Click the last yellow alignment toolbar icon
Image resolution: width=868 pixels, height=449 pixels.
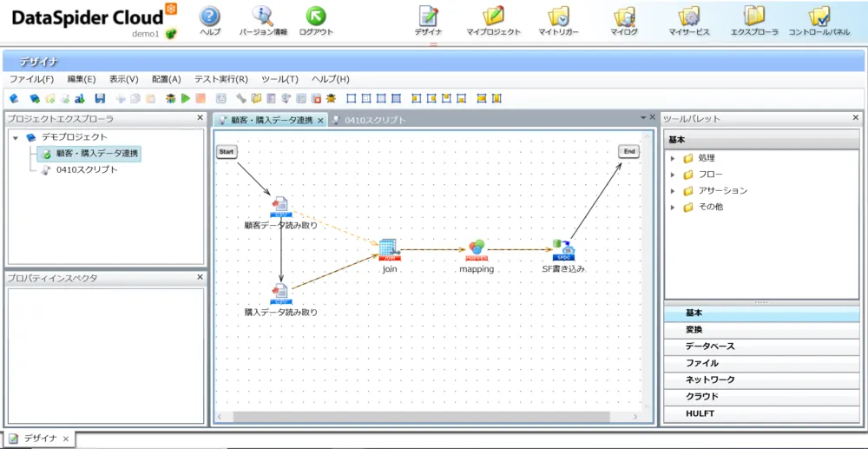(496, 98)
